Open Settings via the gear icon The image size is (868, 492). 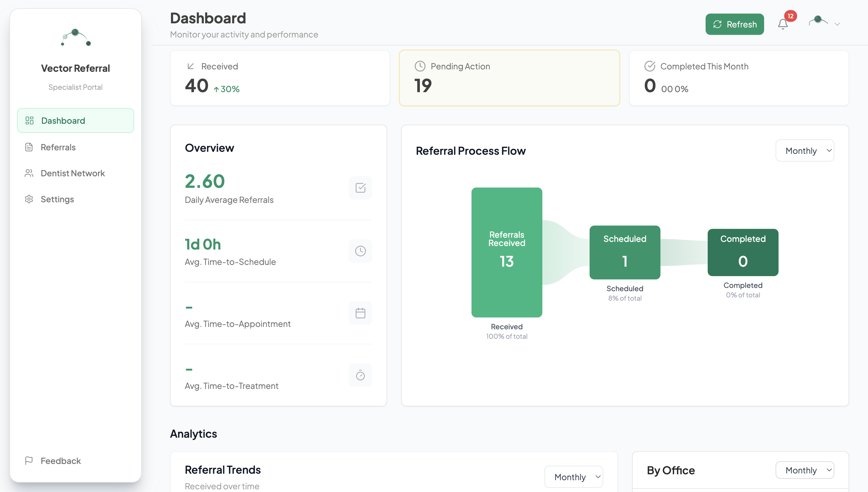coord(29,199)
